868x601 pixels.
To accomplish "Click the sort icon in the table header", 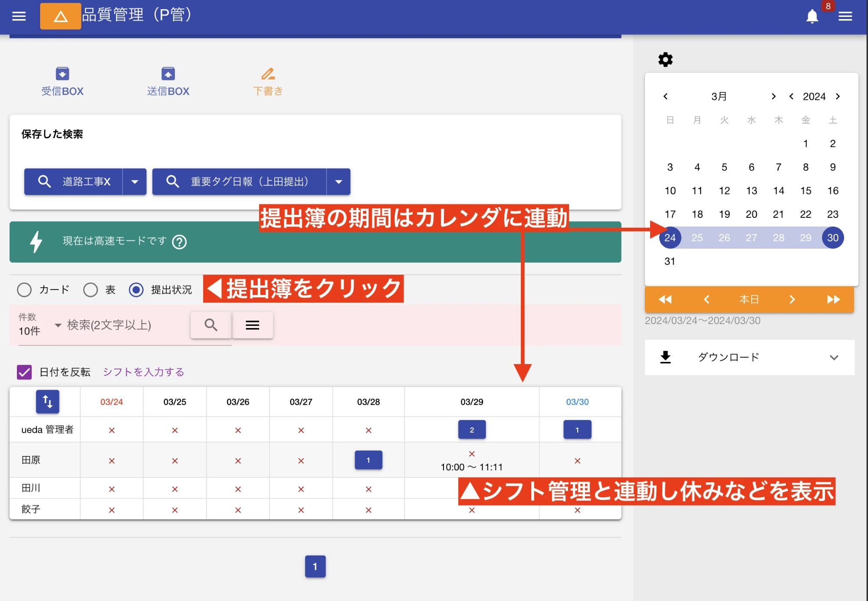I will (x=48, y=401).
